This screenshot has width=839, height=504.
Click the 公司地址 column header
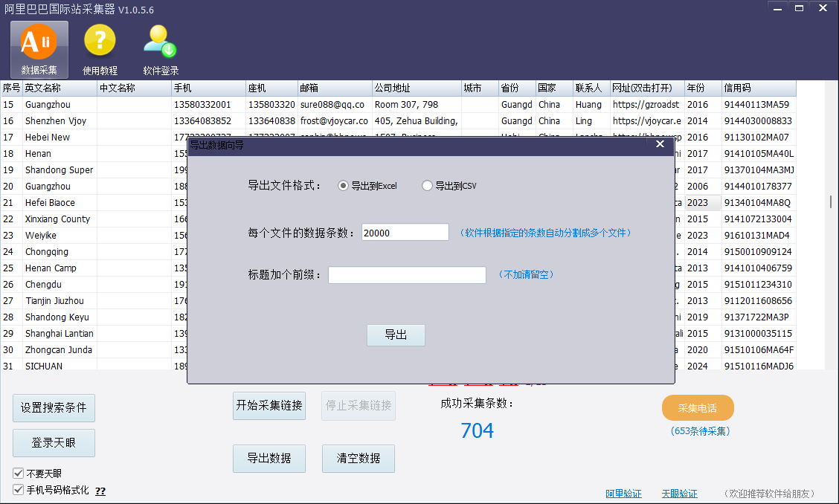pyautogui.click(x=417, y=88)
